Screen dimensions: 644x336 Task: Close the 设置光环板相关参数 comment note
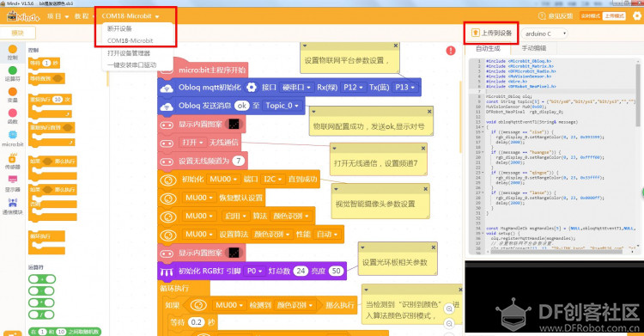434,247
